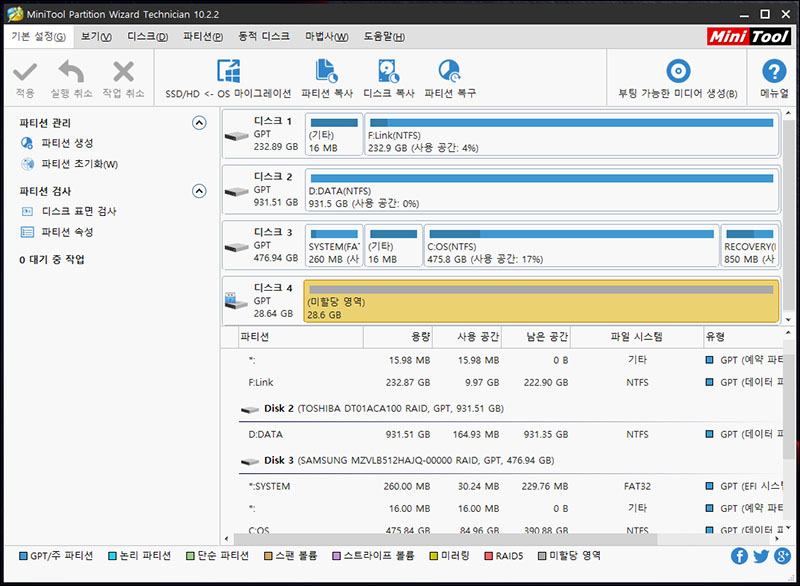Select the 디스크 4 USB drive icon

(236, 301)
